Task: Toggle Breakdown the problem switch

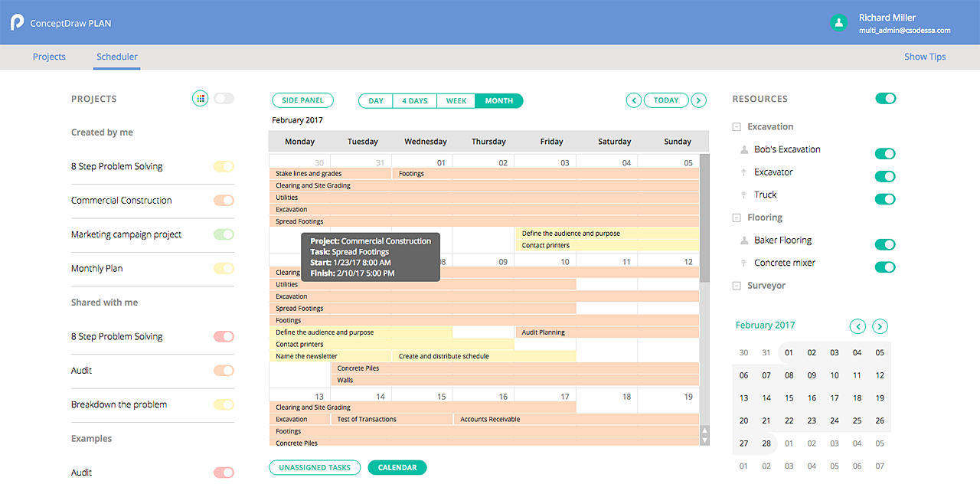Action: [x=224, y=404]
